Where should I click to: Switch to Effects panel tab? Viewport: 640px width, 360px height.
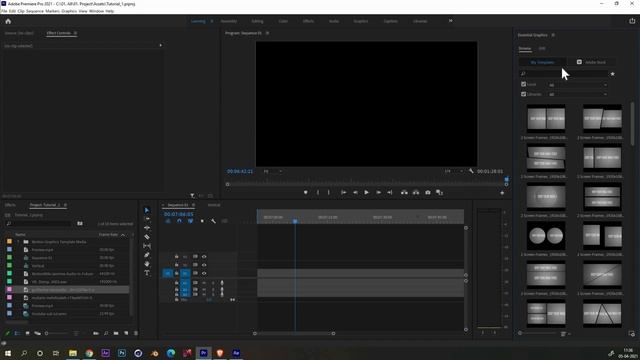point(10,205)
